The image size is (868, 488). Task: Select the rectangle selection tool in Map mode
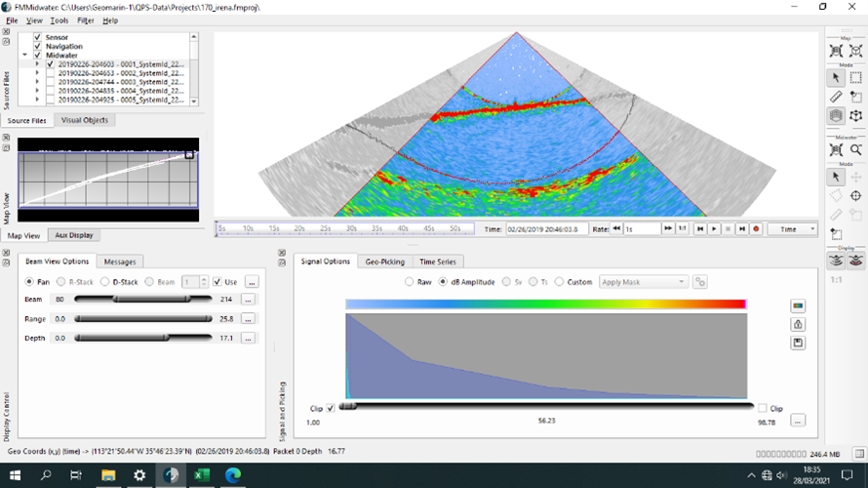coord(855,77)
